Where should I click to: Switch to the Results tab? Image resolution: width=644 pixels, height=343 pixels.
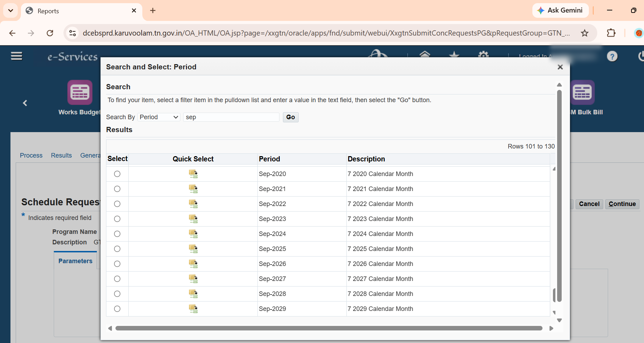pos(61,155)
